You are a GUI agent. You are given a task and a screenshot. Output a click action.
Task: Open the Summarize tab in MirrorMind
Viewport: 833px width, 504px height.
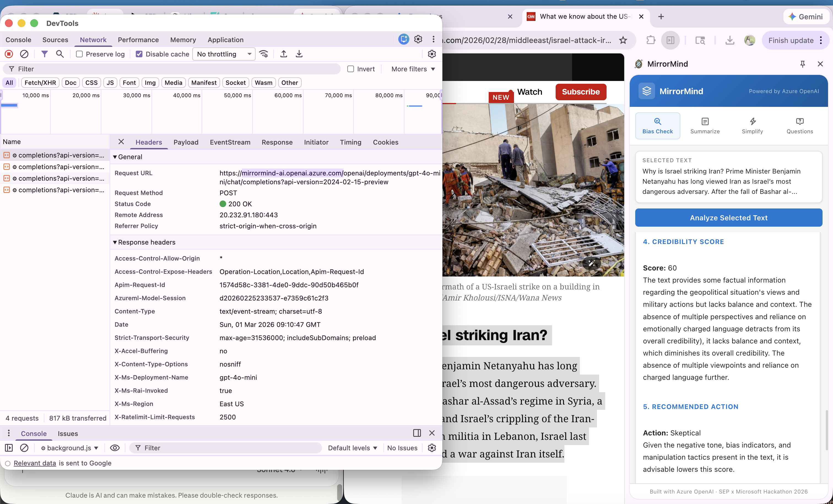pos(705,126)
